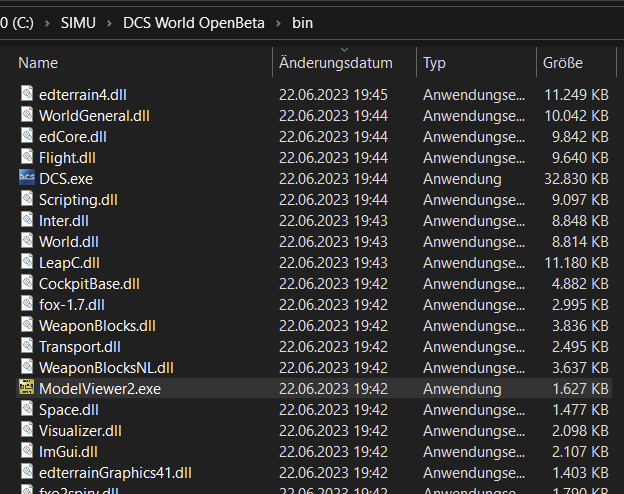Viewport: 624px width, 494px height.
Task: Select file name Flight.dll
Action: [67, 158]
